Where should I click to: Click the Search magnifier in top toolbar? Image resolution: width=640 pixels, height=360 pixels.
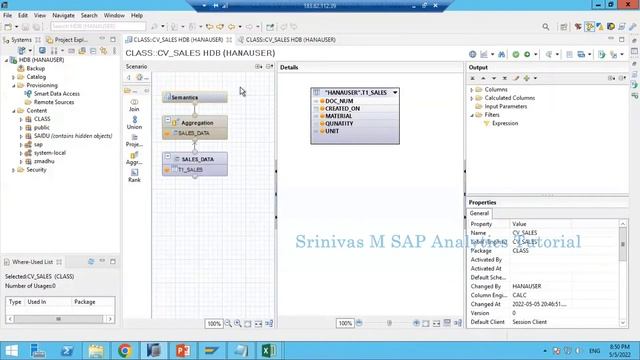coord(546,27)
